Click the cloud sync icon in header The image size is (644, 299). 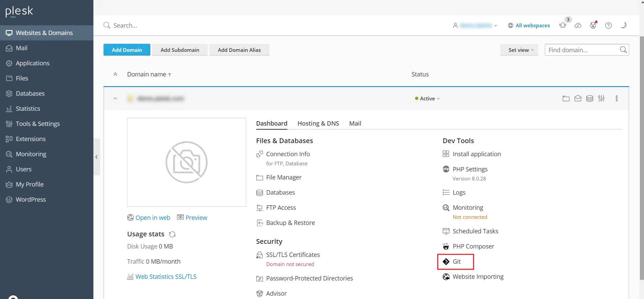578,25
